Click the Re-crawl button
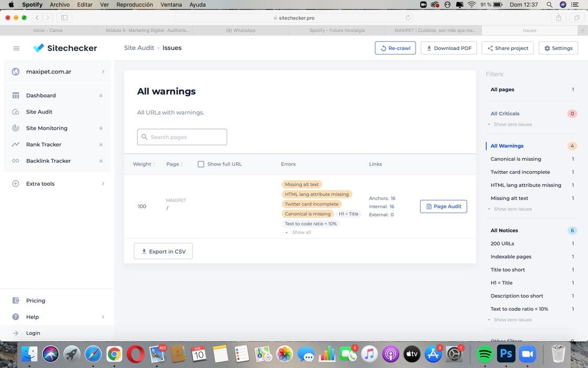 point(395,48)
